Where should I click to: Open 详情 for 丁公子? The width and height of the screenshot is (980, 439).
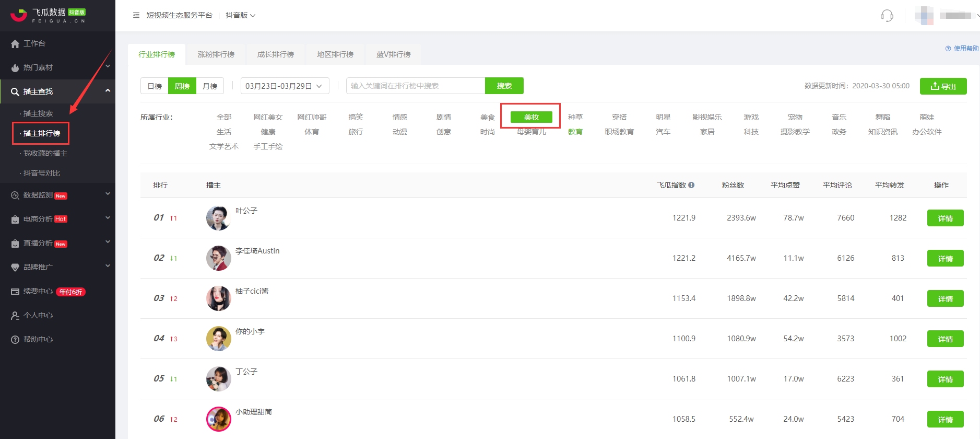pos(946,379)
